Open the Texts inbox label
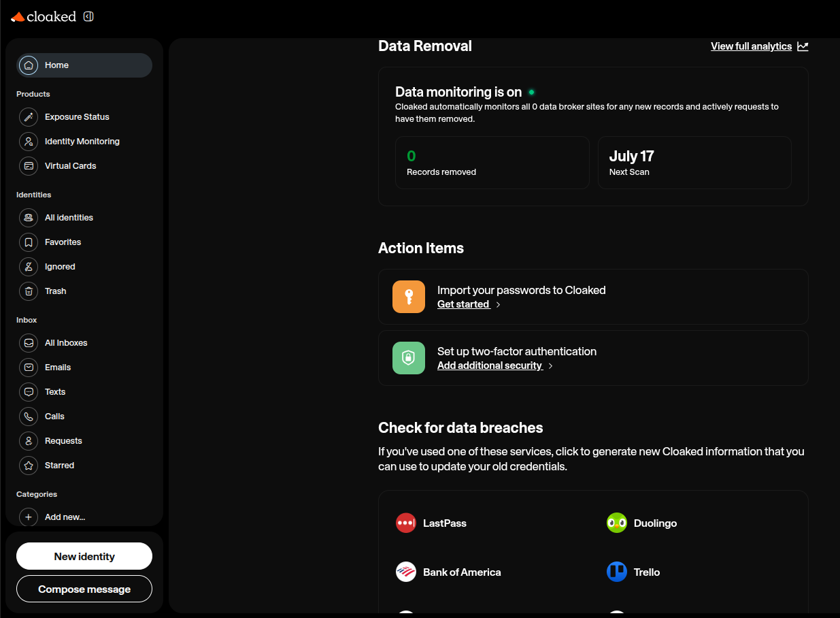The height and width of the screenshot is (618, 840). (x=55, y=392)
